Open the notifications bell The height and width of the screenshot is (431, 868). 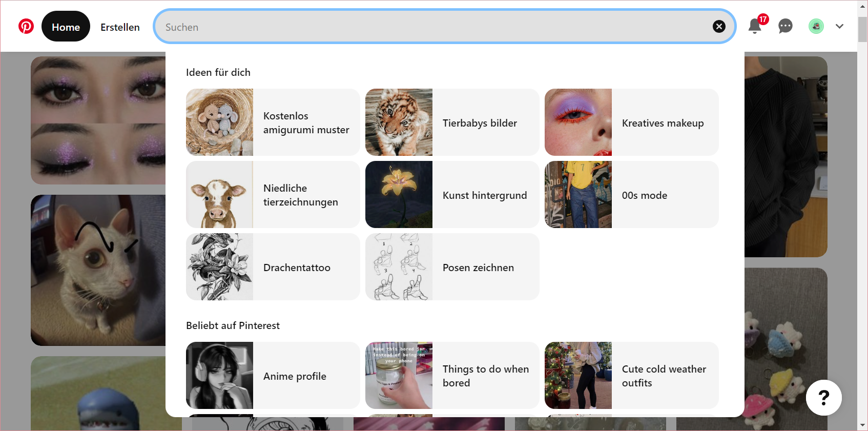pos(754,26)
